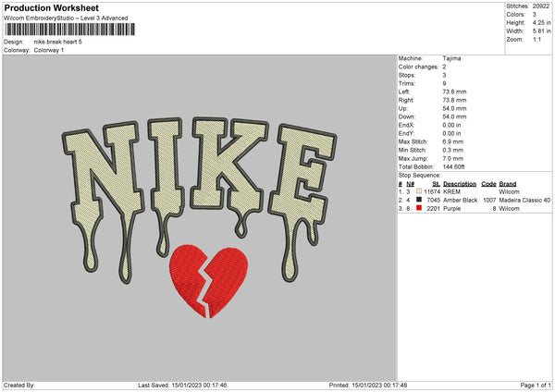The image size is (555, 392).
Task: Click the Max Stitch value 6.9 mm
Action: tap(453, 141)
